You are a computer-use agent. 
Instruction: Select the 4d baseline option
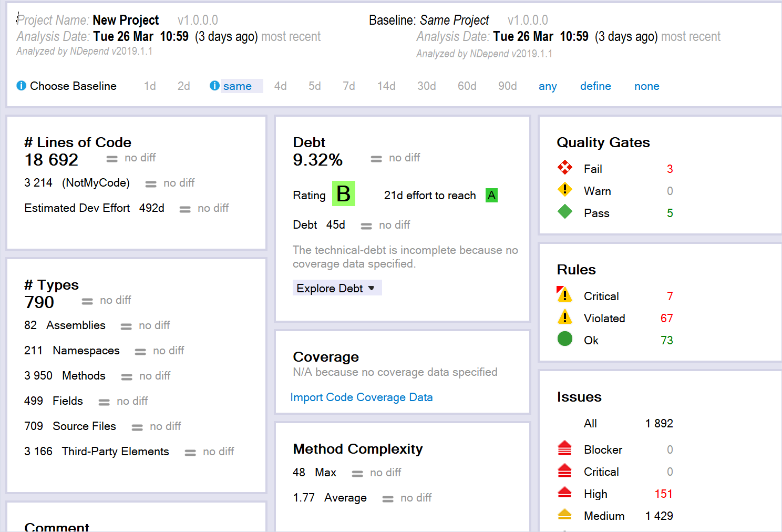click(x=280, y=86)
